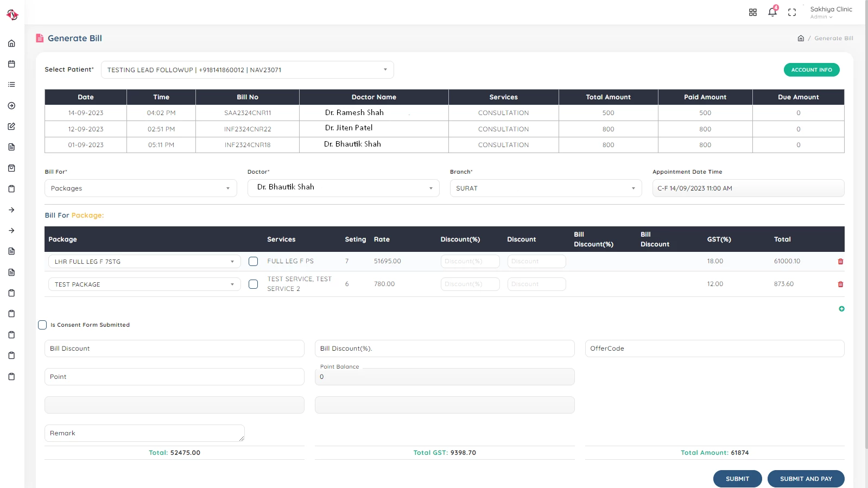868x488 pixels.
Task: Click the shopping bag sidebar icon
Action: [11, 168]
